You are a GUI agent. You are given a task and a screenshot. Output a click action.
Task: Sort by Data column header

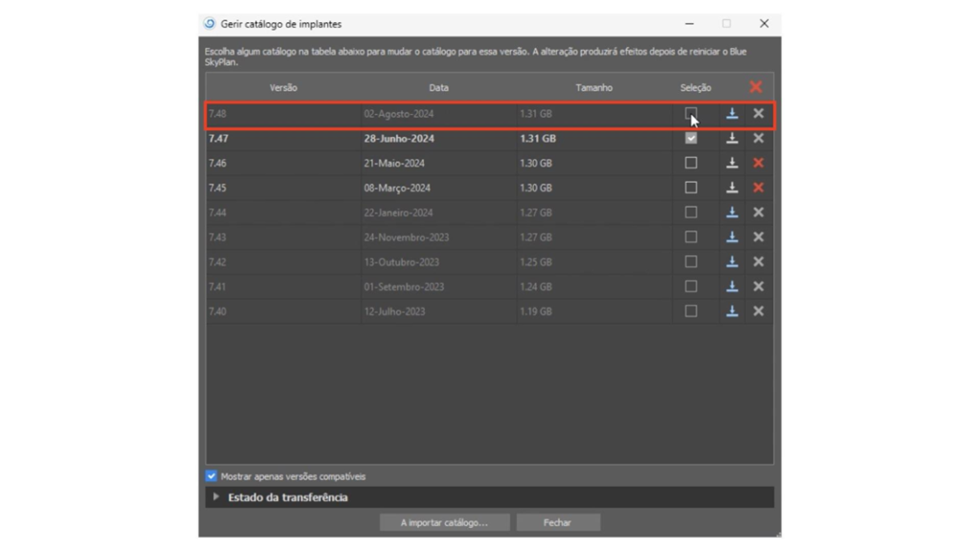tap(438, 88)
